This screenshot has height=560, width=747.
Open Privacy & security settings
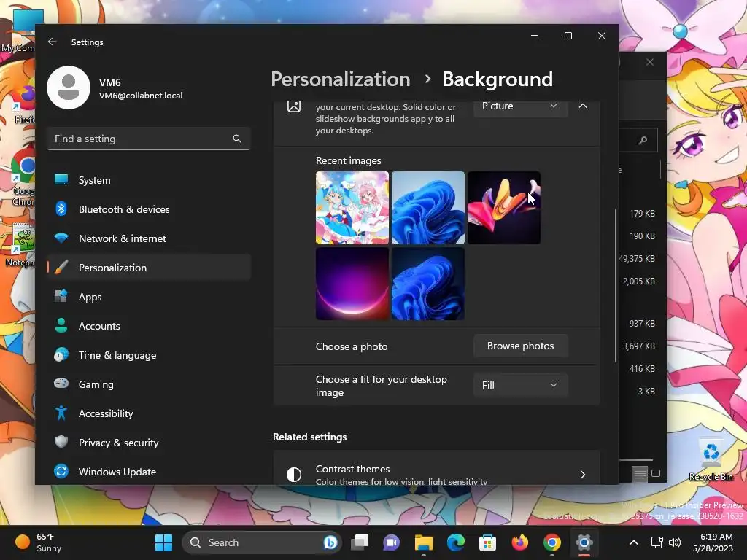[149, 443]
